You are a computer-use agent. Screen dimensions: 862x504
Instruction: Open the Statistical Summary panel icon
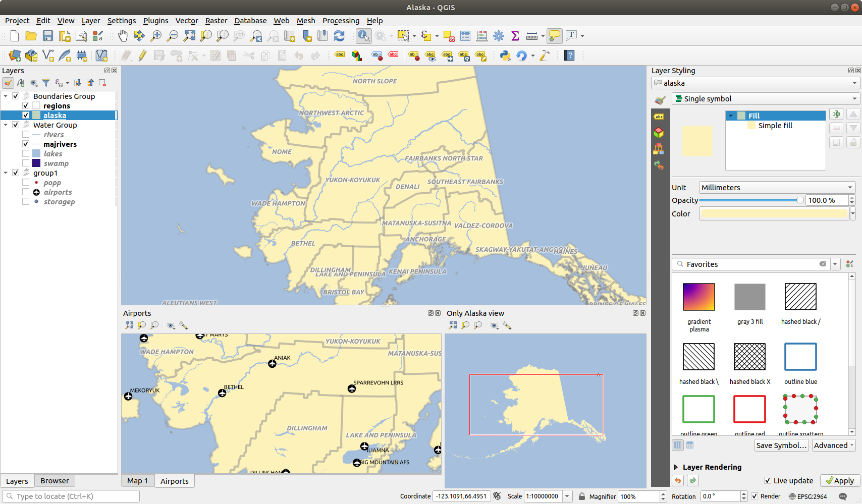point(515,36)
